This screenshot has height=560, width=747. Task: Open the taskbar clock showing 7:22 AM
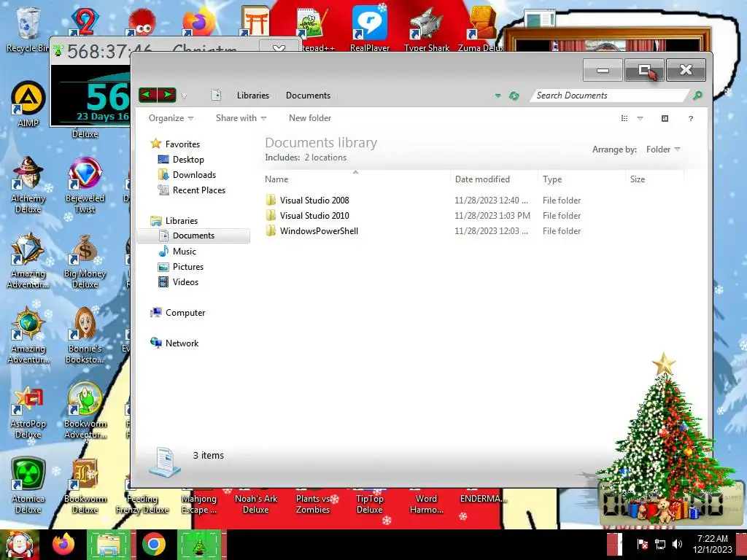(x=712, y=544)
